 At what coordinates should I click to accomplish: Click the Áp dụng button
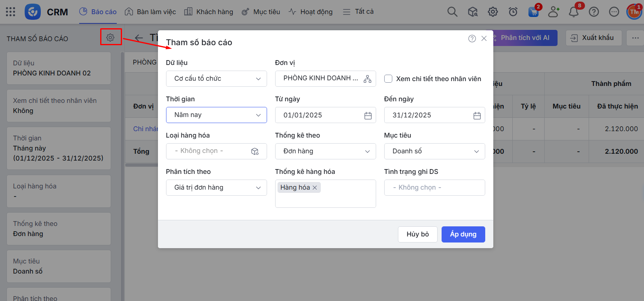click(x=463, y=234)
